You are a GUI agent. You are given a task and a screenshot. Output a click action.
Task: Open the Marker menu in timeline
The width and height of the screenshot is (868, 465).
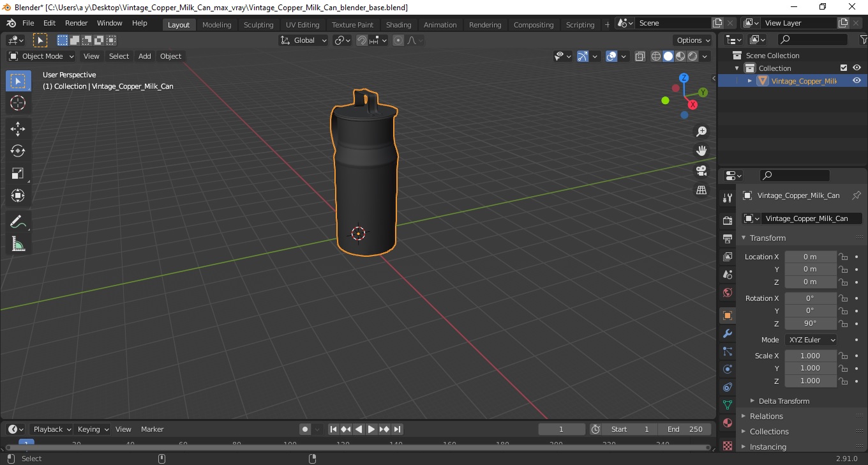tap(152, 429)
